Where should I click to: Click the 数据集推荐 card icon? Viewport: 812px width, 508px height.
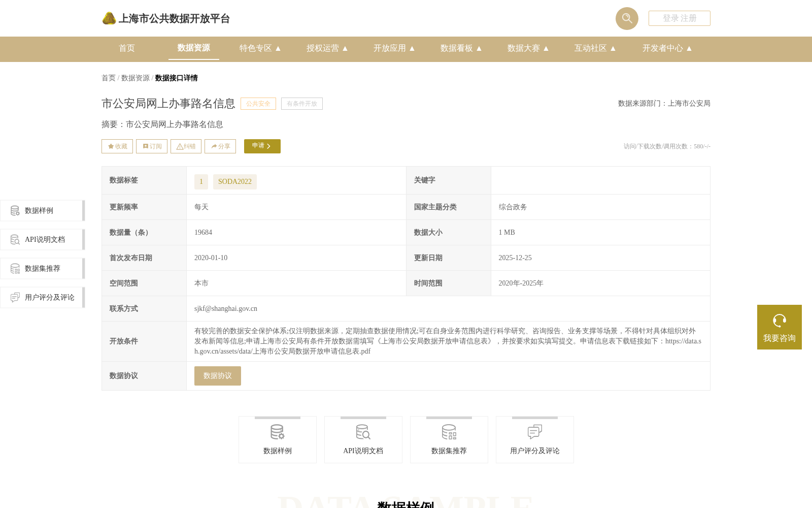[x=449, y=432]
